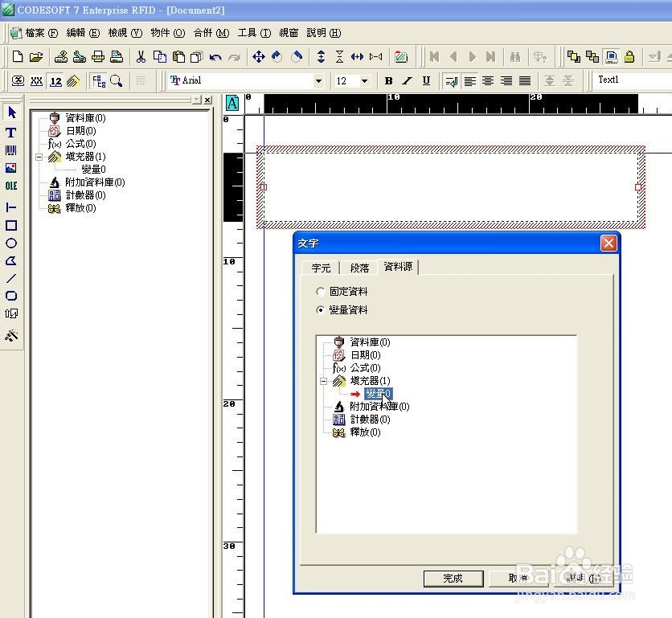Open the Arial font dropdown
Screen dimensions: 672x618
318,80
